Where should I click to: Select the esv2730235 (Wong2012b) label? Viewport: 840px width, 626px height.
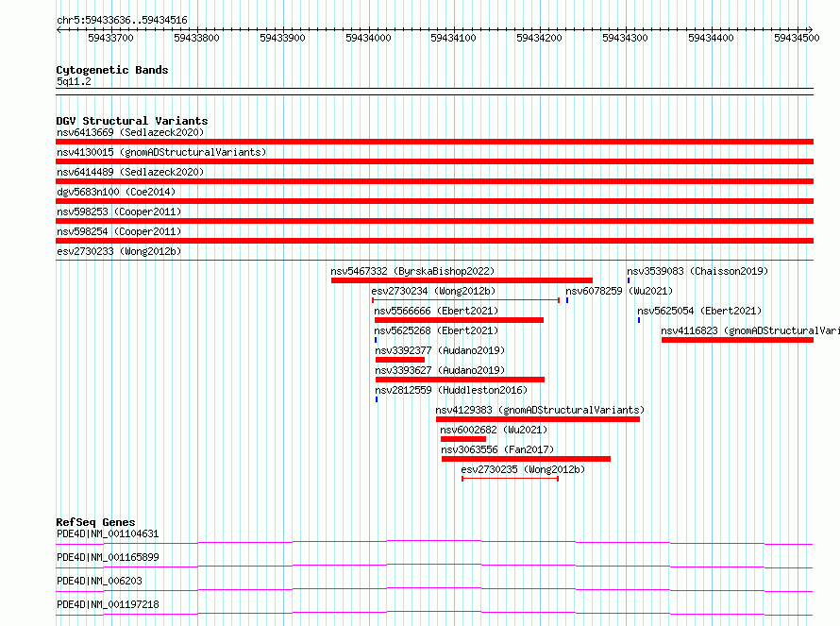click(523, 469)
